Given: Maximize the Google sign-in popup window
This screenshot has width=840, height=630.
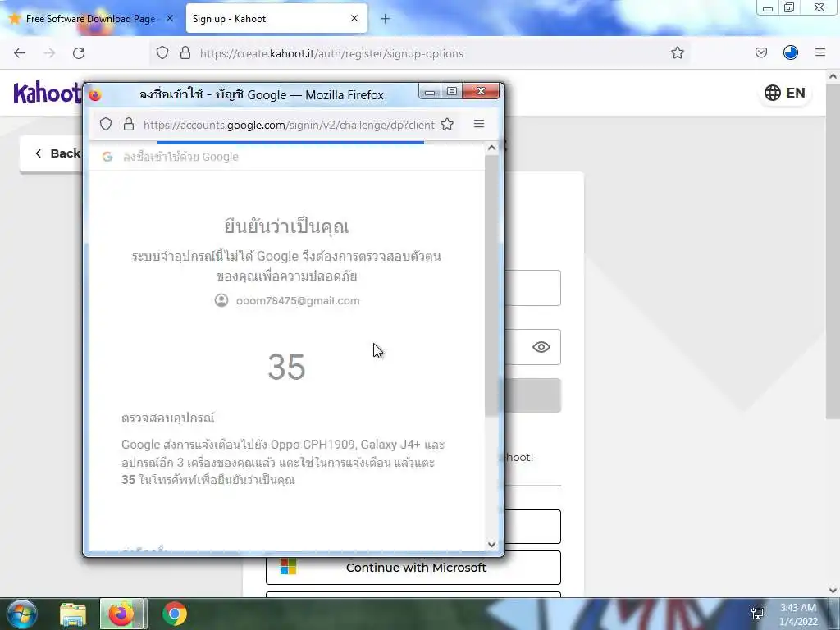Looking at the screenshot, I should click(452, 92).
